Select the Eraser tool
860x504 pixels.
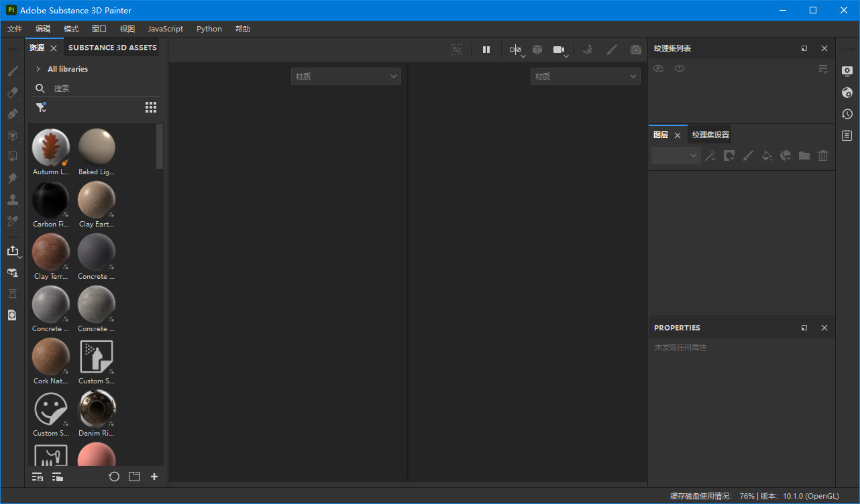[12, 92]
